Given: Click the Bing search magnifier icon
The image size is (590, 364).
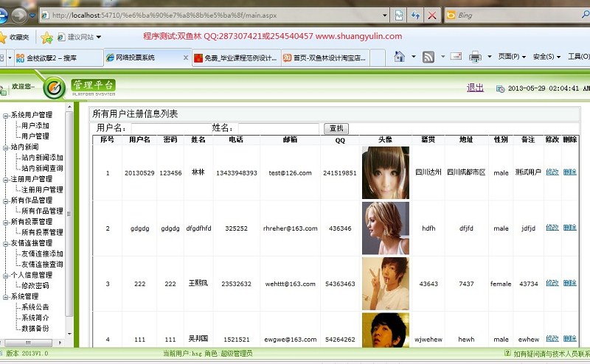Looking at the screenshot, I should click(585, 15).
